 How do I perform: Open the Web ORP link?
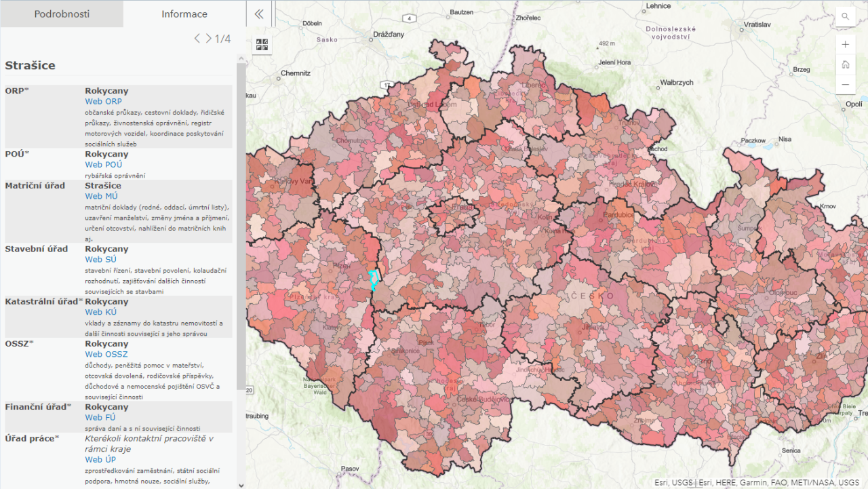103,101
